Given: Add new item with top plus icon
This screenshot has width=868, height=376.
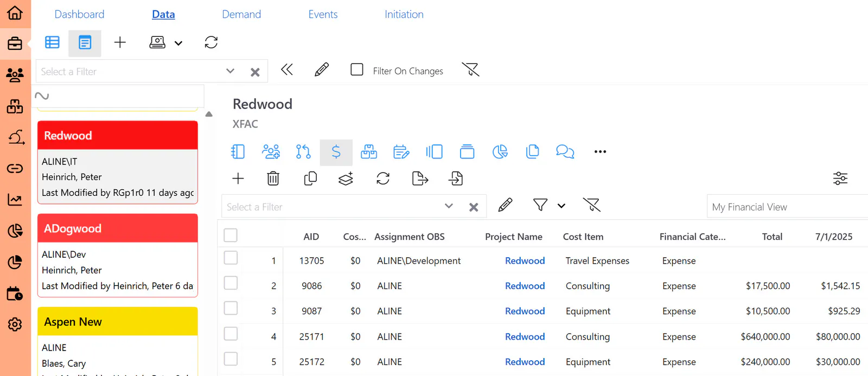Looking at the screenshot, I should tap(120, 42).
